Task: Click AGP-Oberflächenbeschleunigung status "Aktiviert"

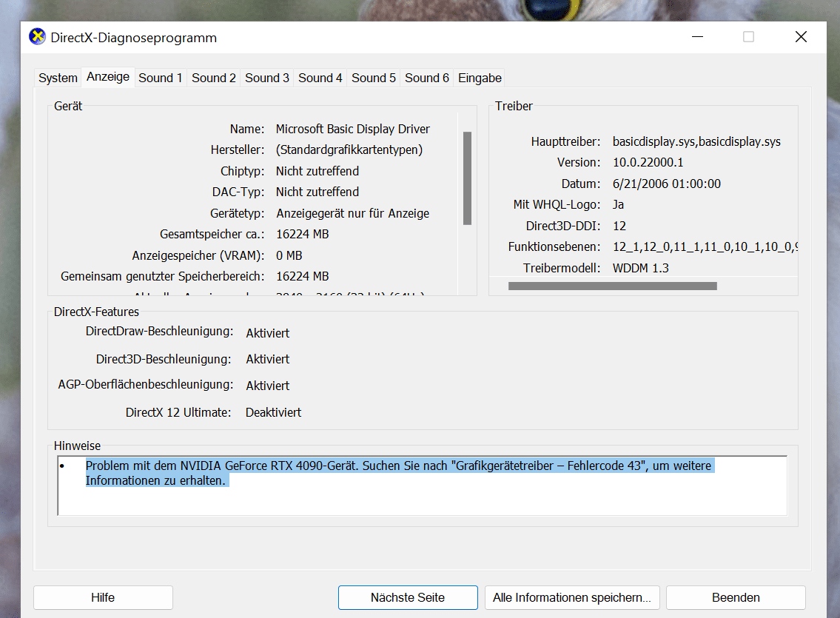Action: pyautogui.click(x=268, y=386)
